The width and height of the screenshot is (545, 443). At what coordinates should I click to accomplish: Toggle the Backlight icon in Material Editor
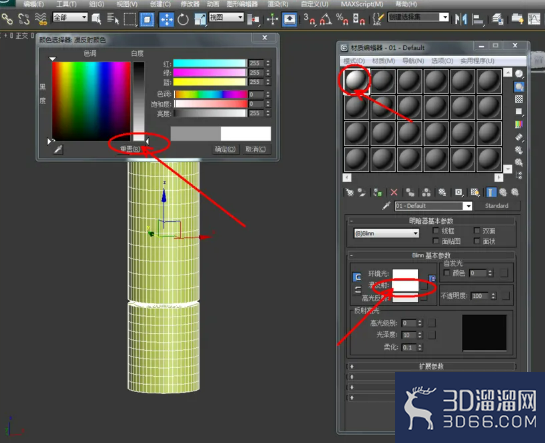pyautogui.click(x=519, y=87)
